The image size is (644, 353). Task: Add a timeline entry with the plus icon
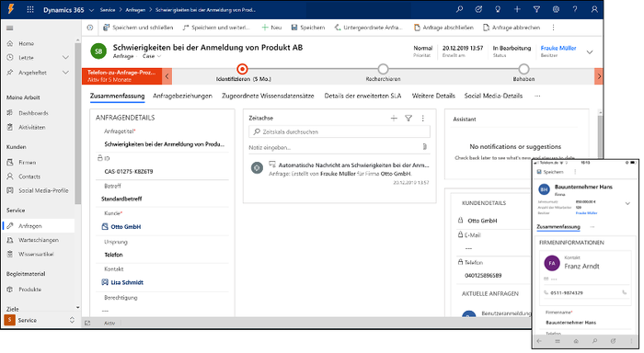click(394, 119)
